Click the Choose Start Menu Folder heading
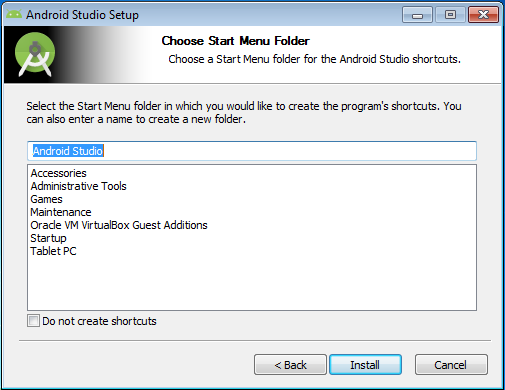The height and width of the screenshot is (390, 505). (236, 41)
